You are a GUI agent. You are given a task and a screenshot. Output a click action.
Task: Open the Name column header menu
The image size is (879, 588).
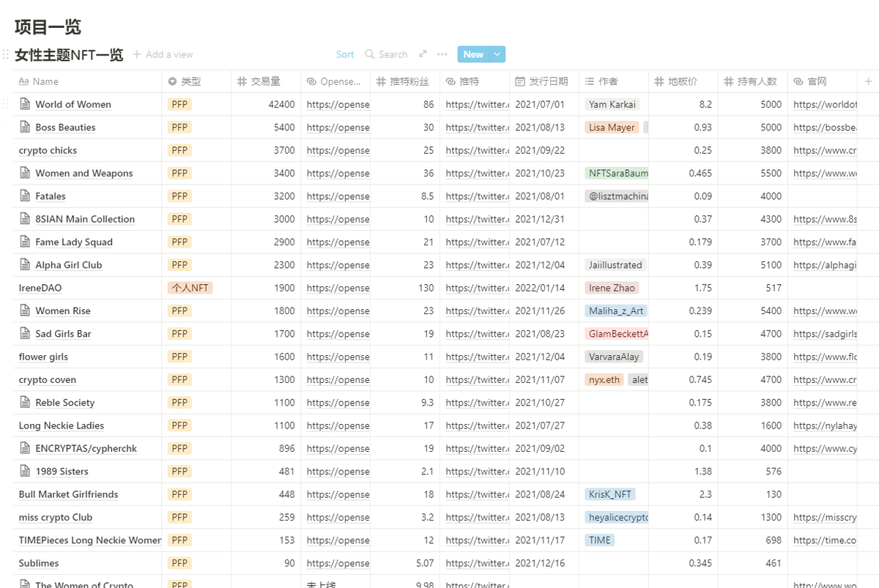(x=88, y=81)
